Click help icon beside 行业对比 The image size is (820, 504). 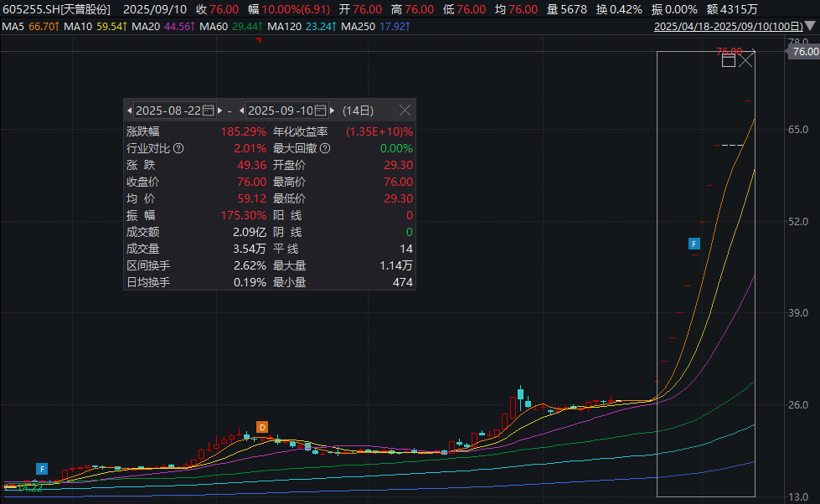click(178, 148)
